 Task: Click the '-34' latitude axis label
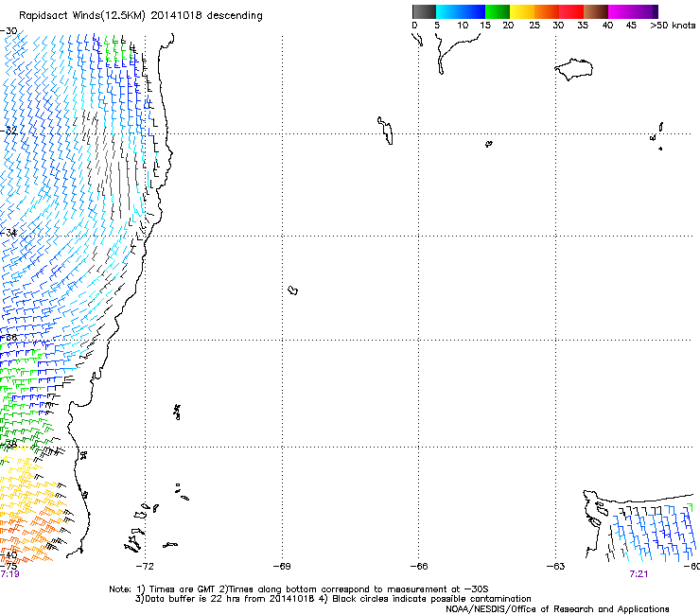click(9, 233)
